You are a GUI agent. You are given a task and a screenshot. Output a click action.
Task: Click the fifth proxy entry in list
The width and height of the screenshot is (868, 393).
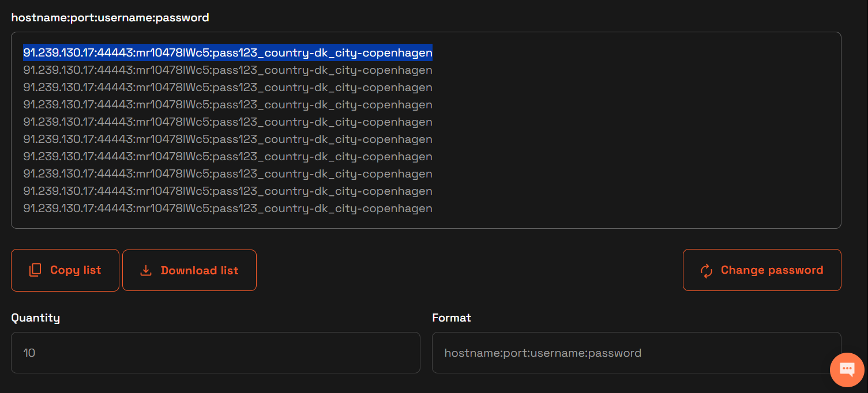(228, 122)
